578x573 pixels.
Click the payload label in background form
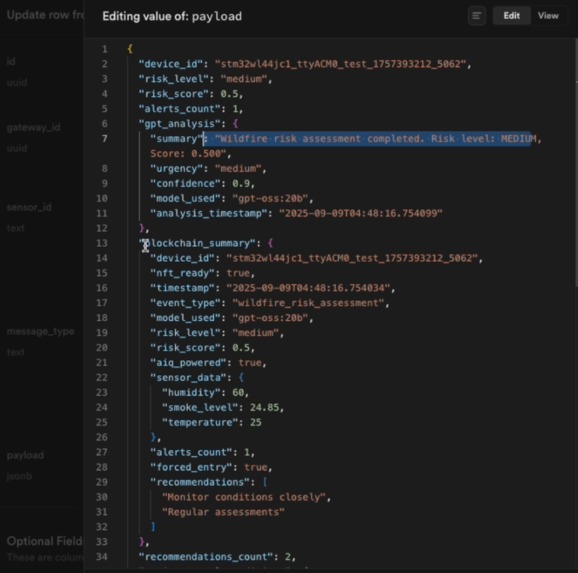click(25, 455)
